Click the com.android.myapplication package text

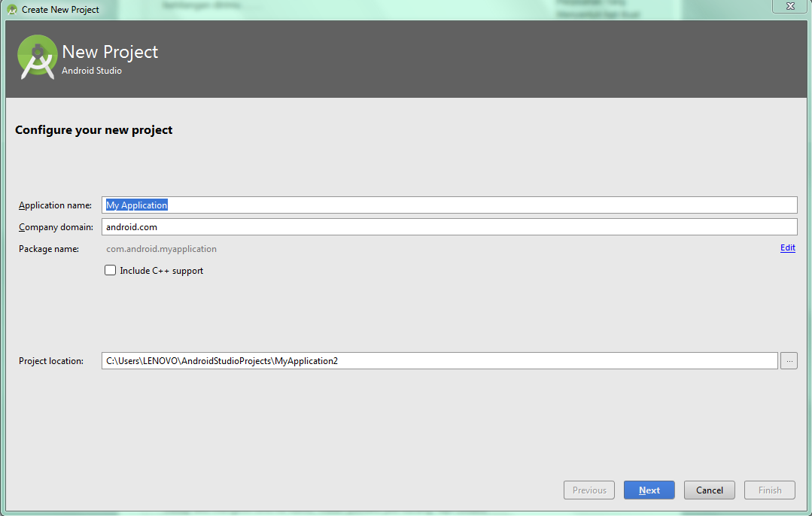click(160, 248)
